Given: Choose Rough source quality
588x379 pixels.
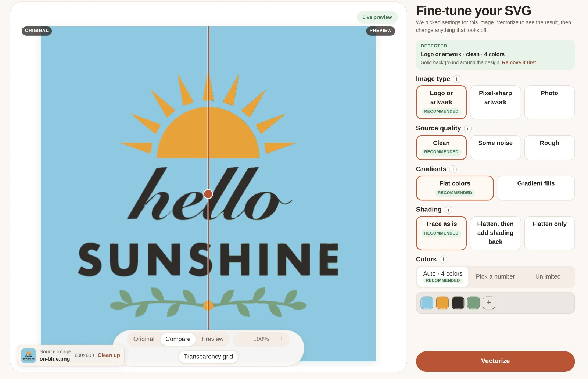Looking at the screenshot, I should click(549, 147).
